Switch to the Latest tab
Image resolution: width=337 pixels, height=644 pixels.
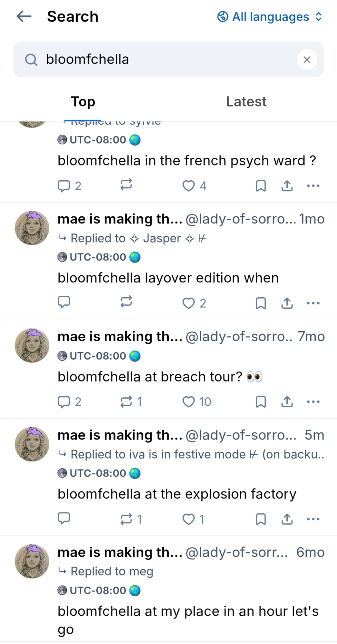tap(246, 102)
